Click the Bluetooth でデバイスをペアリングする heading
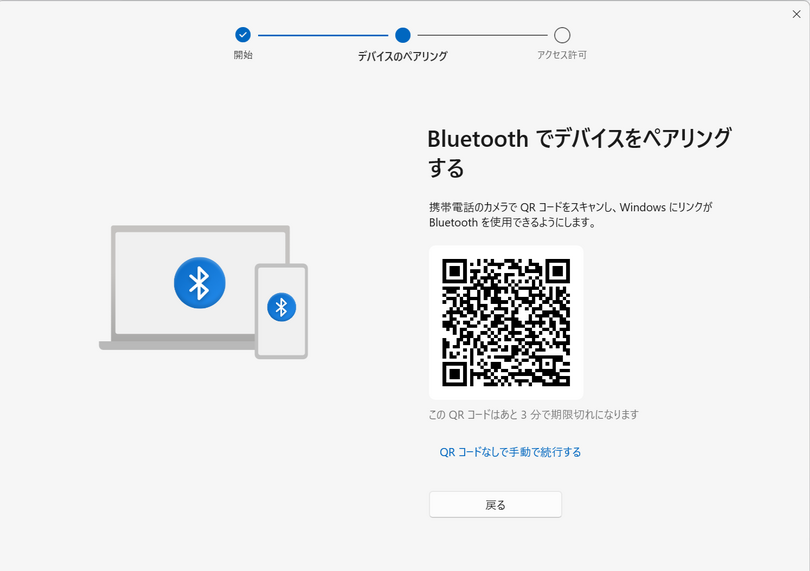810x571 pixels. [579, 153]
